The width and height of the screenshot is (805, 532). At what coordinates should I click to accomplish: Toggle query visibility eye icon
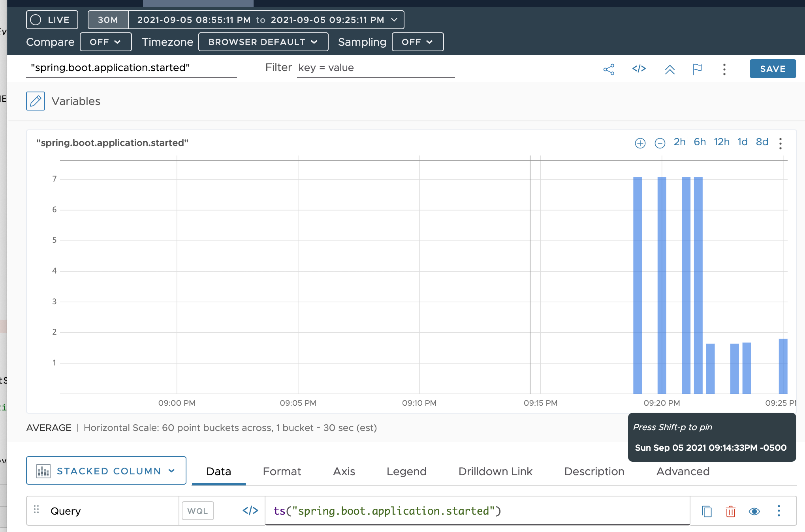tap(754, 511)
